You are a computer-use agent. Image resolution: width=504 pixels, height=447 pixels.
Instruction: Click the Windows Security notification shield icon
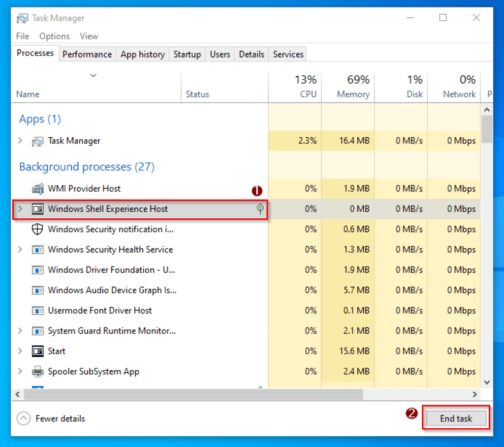tap(37, 229)
